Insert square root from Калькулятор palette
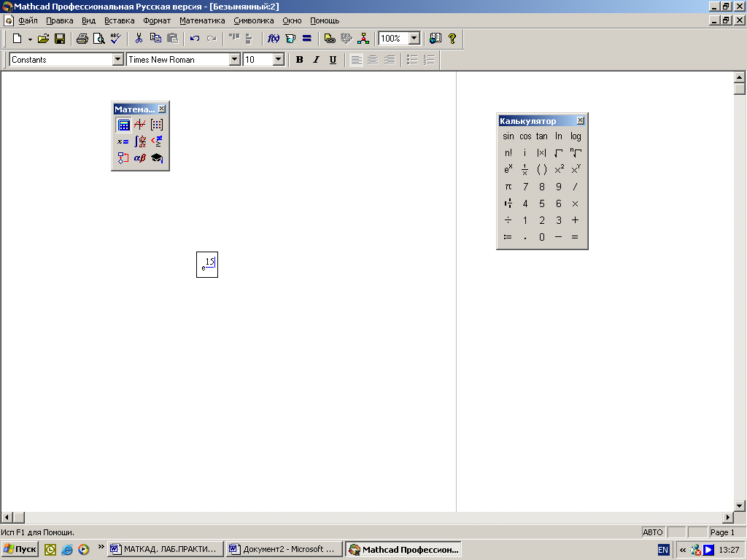747x560 pixels. pyautogui.click(x=558, y=153)
